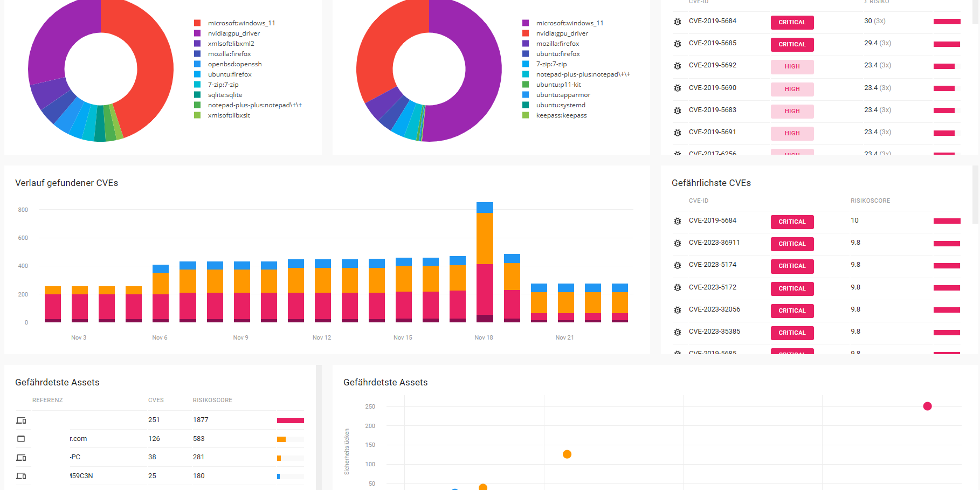Image resolution: width=980 pixels, height=490 pixels.
Task: Click the bug icon beside CVE-2019-5691
Action: (678, 132)
